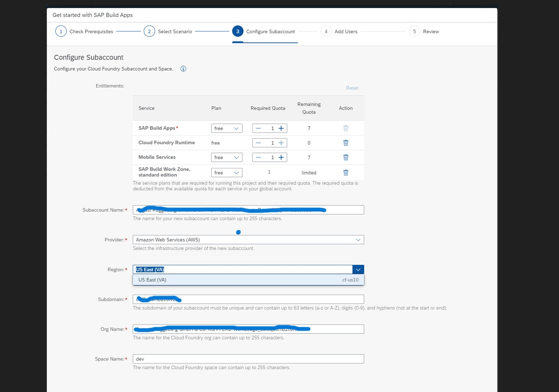Open the info icon beside the Cloud Foundry description
This screenshot has width=559, height=392.
click(183, 69)
